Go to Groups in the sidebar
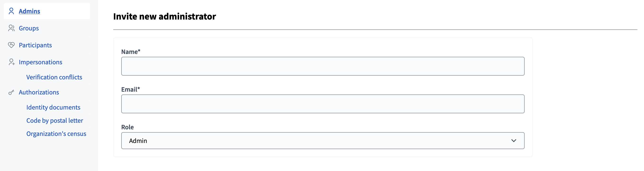The height and width of the screenshot is (171, 644). coord(29,28)
